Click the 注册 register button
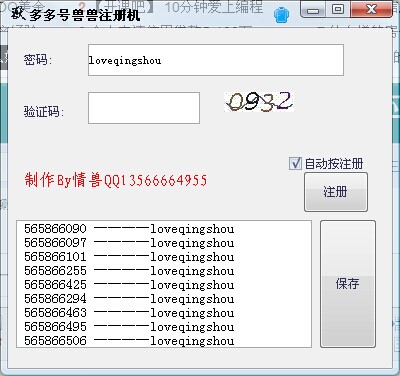The image size is (400, 376). coord(336,192)
